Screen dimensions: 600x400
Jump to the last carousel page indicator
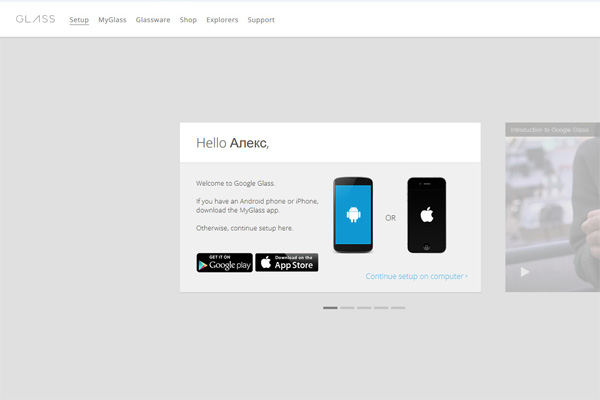coord(398,308)
